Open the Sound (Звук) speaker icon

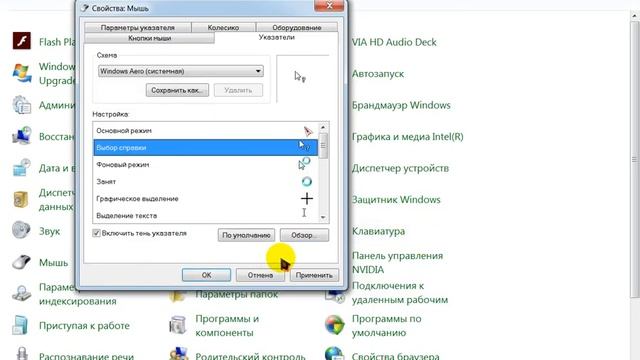tap(21, 231)
